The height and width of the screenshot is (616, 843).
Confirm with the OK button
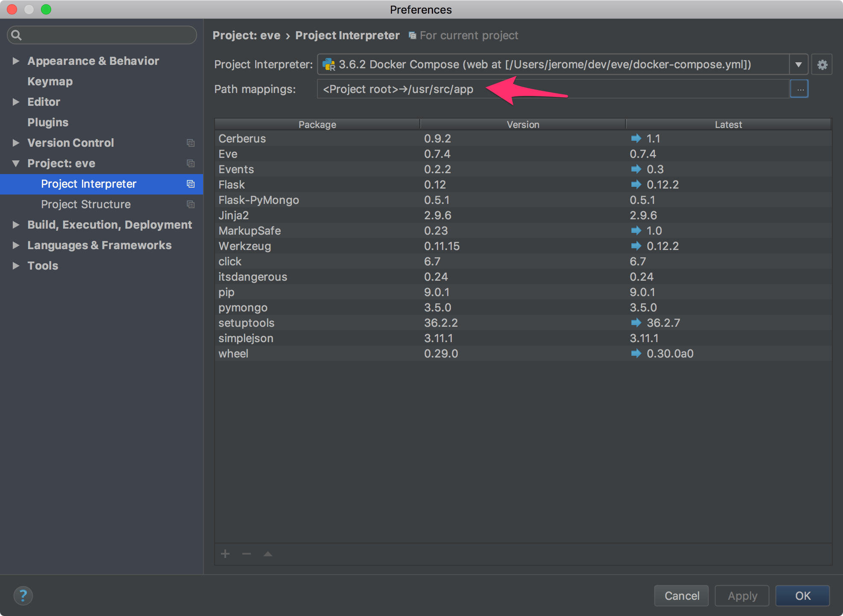(x=802, y=596)
